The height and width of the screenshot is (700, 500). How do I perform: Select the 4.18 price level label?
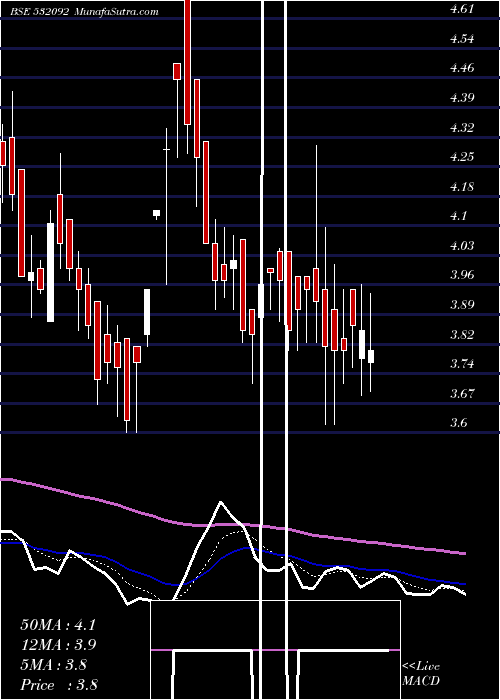click(462, 187)
